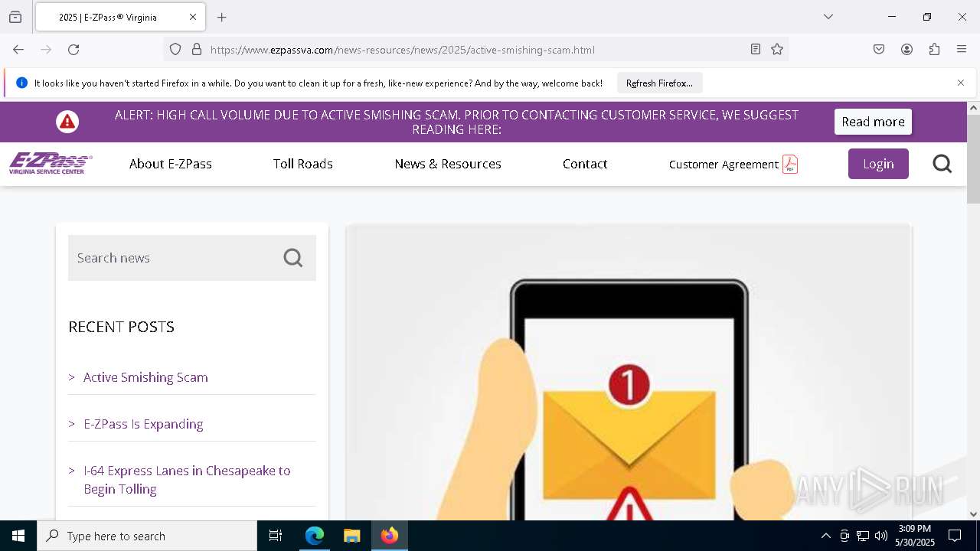The height and width of the screenshot is (551, 980).
Task: Go back with the back arrow
Action: click(x=18, y=50)
